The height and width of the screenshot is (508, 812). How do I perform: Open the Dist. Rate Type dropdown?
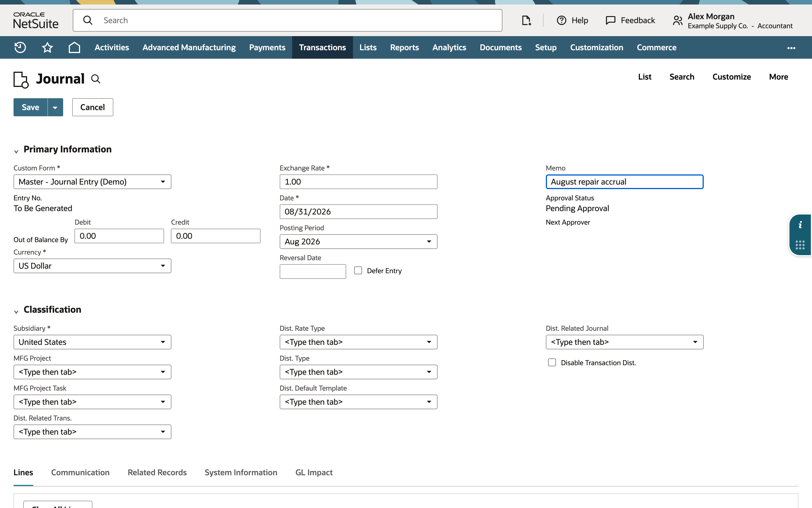pos(358,342)
